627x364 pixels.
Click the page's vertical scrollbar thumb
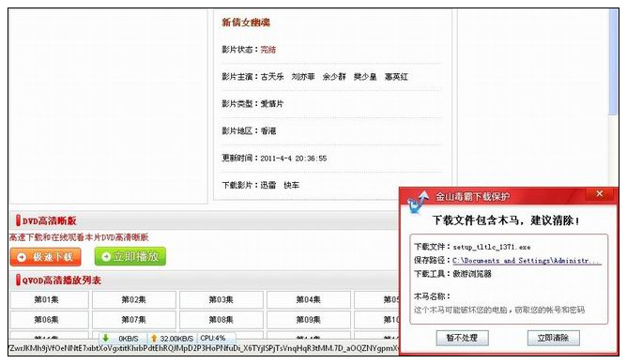tap(614, 62)
